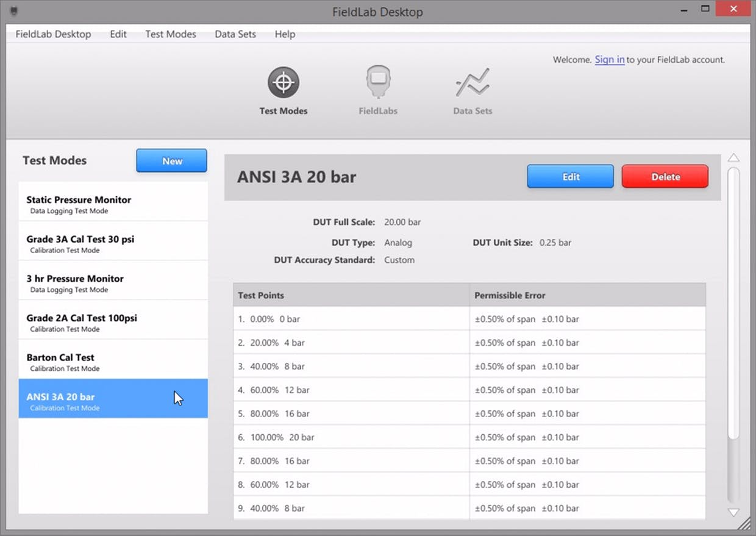The height and width of the screenshot is (536, 756).
Task: Click test point 7 row 80.00% 16 bar
Action: click(x=351, y=461)
